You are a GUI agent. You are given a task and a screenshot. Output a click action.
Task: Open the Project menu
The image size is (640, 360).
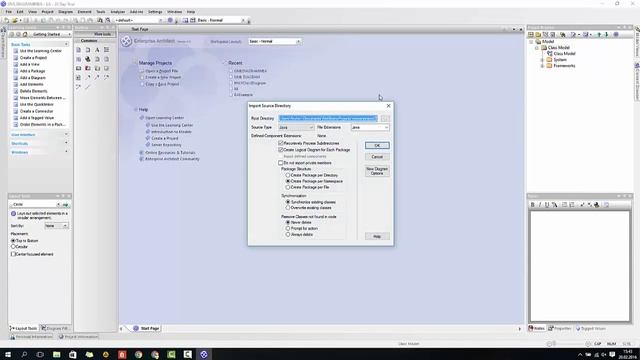click(x=47, y=12)
